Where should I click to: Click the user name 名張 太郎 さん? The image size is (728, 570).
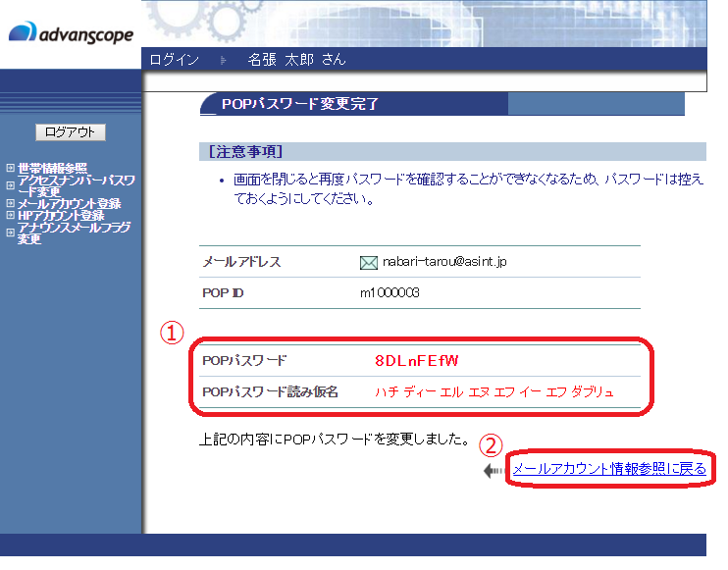coord(296,60)
